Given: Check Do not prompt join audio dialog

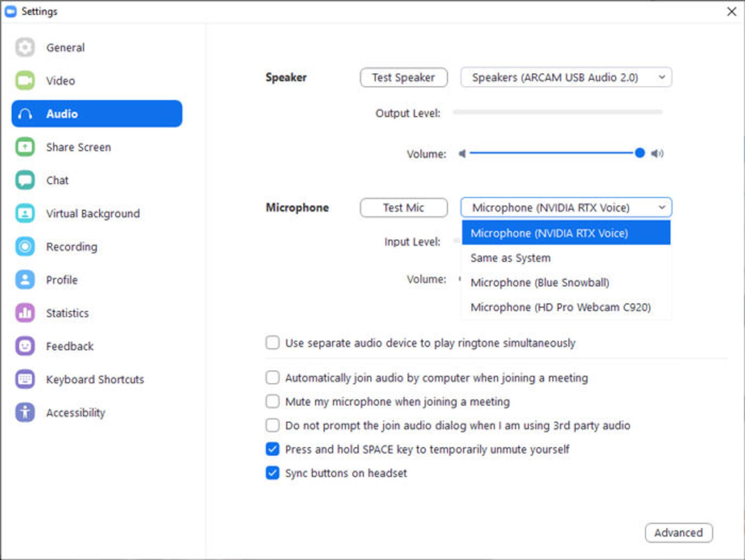Looking at the screenshot, I should coord(272,425).
